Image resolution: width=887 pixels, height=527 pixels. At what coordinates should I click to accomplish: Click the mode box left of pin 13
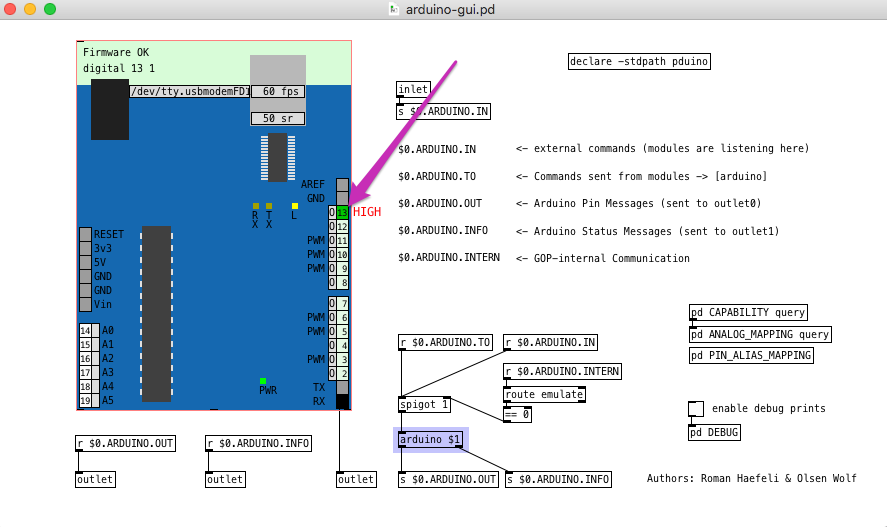[332, 212]
